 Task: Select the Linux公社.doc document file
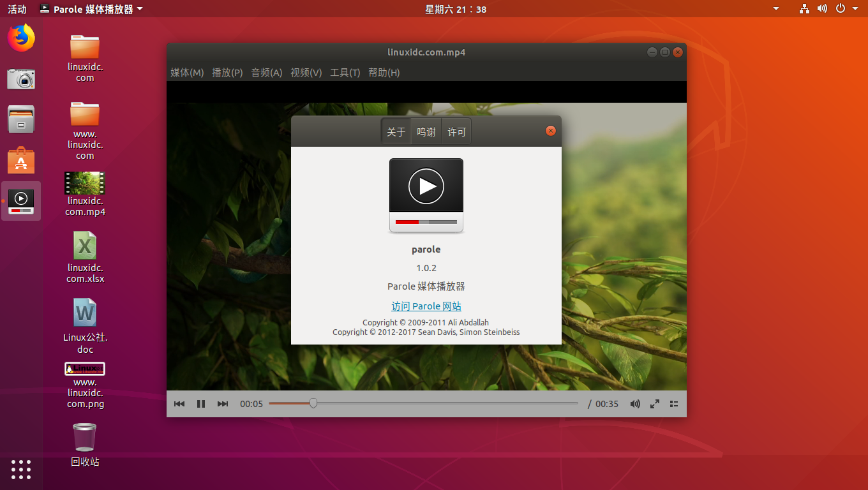point(85,326)
